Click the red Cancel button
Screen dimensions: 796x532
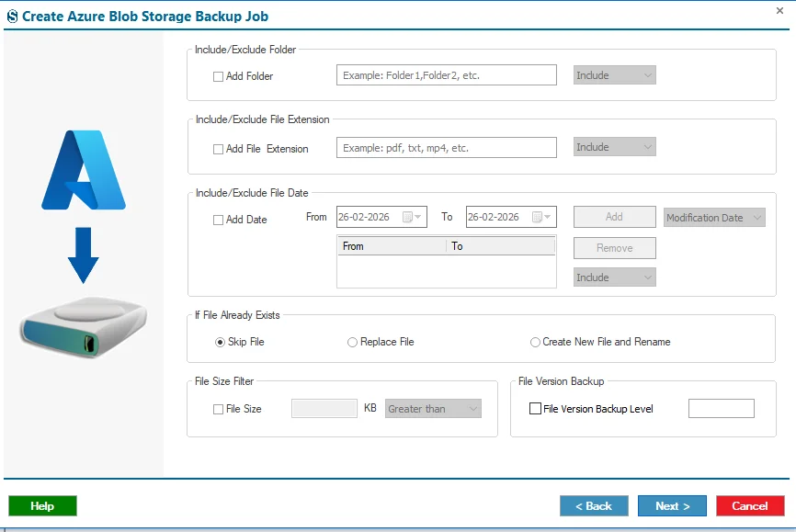(750, 506)
